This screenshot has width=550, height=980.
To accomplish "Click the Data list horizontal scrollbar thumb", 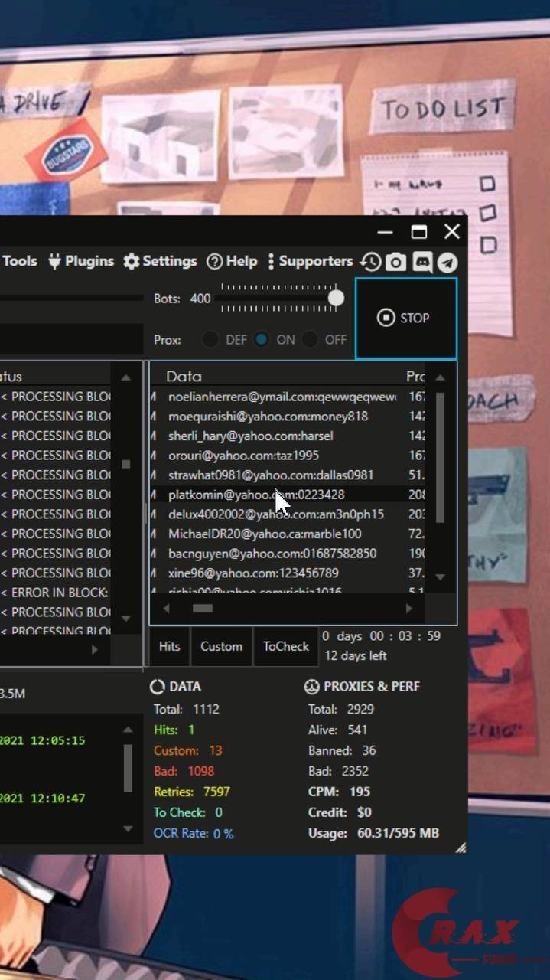I will (x=203, y=609).
